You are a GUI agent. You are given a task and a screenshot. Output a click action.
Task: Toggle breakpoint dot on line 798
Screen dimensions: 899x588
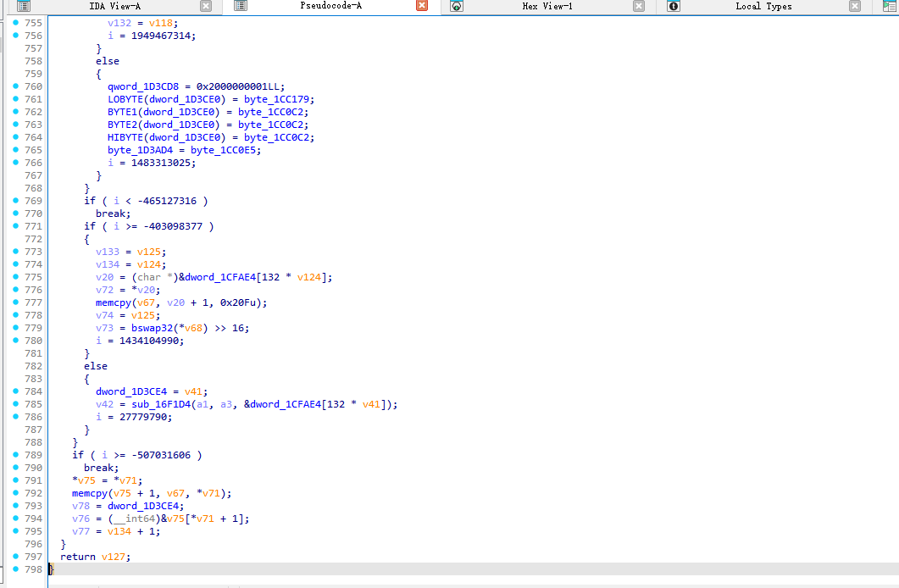coord(15,569)
